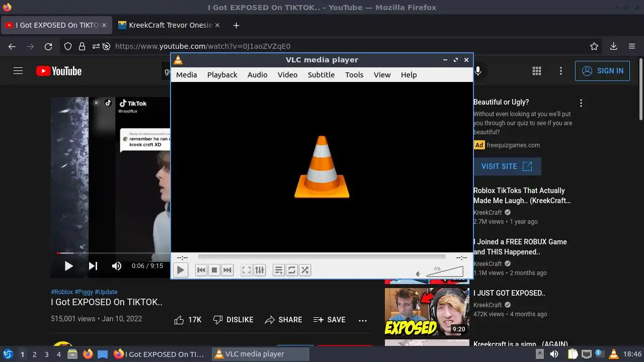Viewport: 644px width, 362px height.
Task: Click tracking protection shield icon
Action: (68, 46)
